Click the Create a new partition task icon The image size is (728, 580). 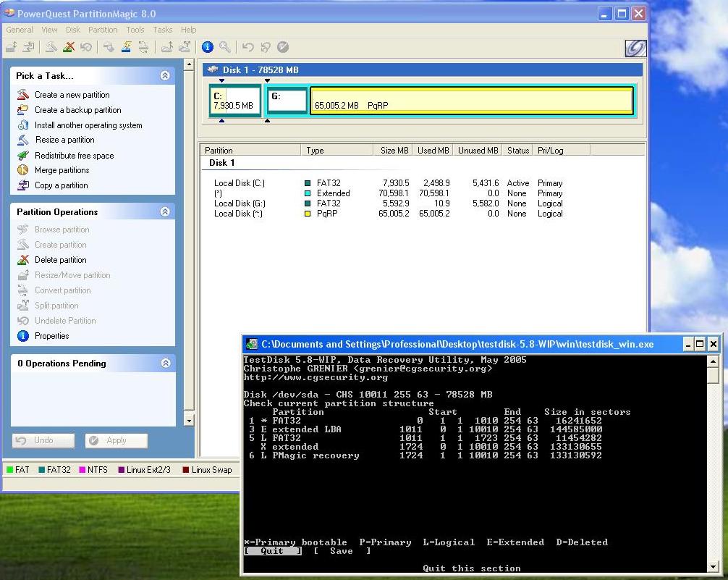(x=22, y=95)
